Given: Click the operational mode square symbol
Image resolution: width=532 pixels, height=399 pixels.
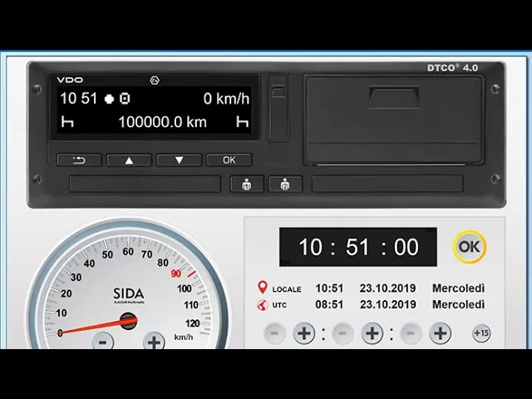Looking at the screenshot, I should 125,99.
